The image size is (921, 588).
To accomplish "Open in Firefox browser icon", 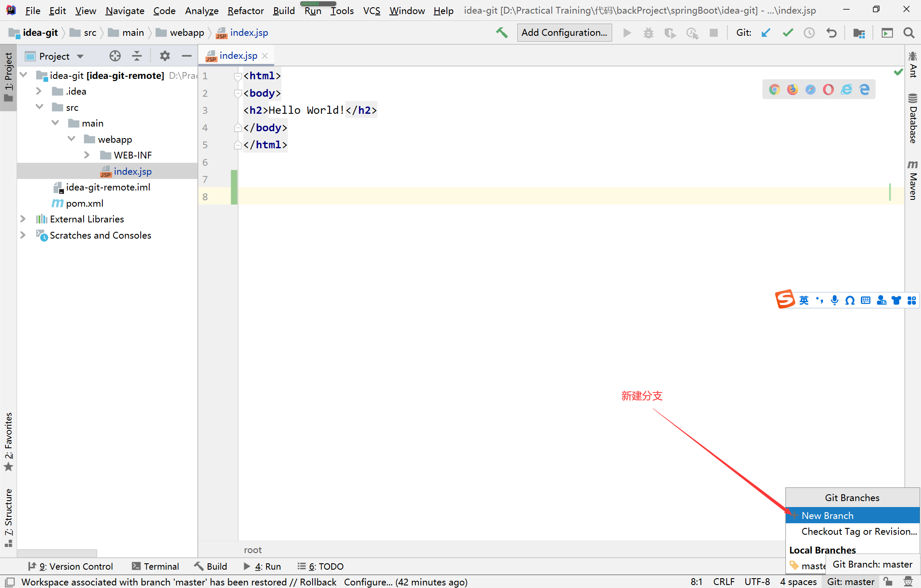I will coord(792,89).
